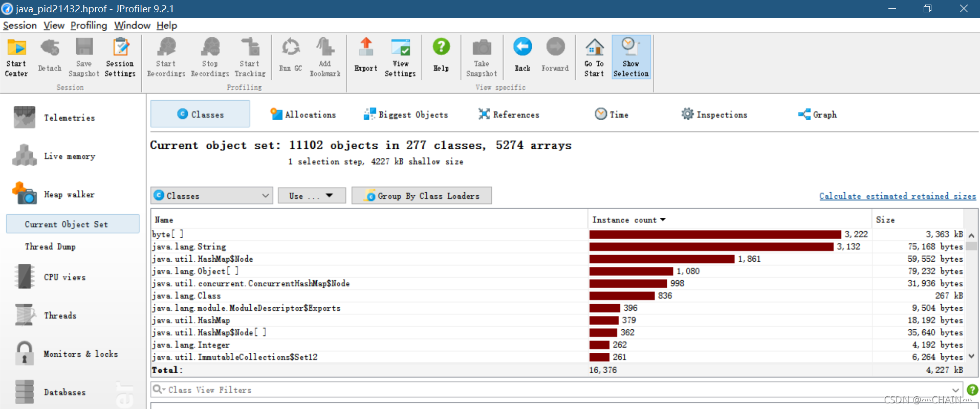The height and width of the screenshot is (409, 980).
Task: Click Calculate estimated retained sizes link
Action: click(898, 196)
